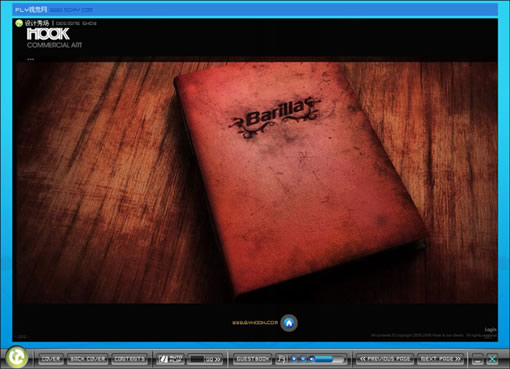Image resolution: width=510 pixels, height=369 pixels.
Task: Mute sound with the speaker icon
Action: pos(312,359)
